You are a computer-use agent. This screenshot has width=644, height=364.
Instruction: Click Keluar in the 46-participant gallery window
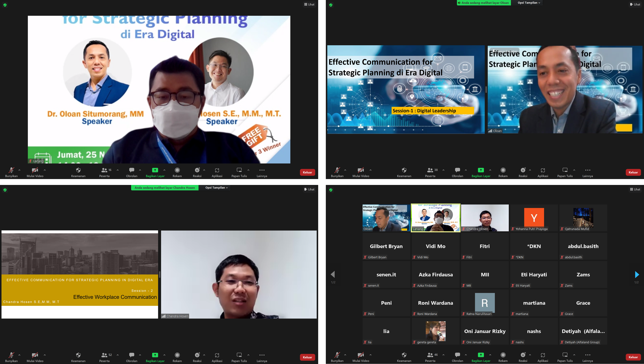633,357
